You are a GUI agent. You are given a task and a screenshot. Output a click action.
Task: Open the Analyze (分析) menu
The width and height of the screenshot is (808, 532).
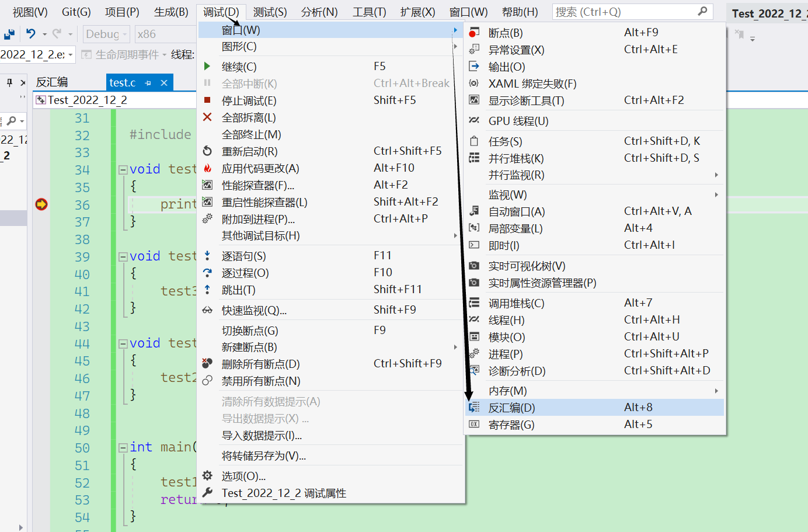319,12
